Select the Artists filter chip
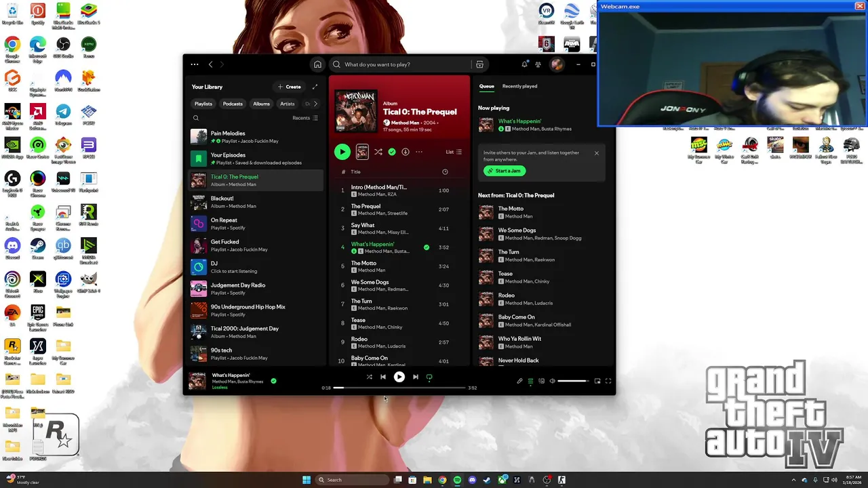The image size is (868, 488). (288, 104)
